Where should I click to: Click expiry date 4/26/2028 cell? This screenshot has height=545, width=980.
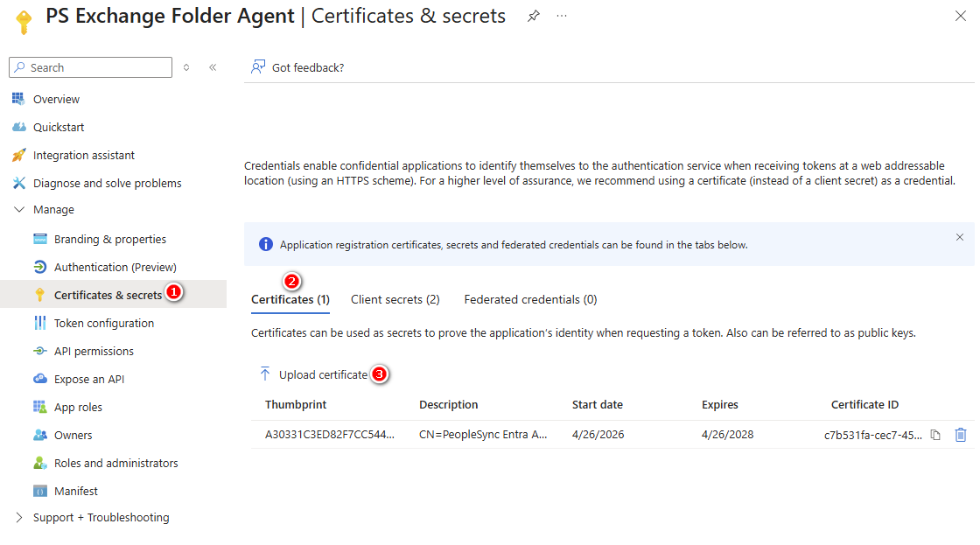pyautogui.click(x=727, y=435)
